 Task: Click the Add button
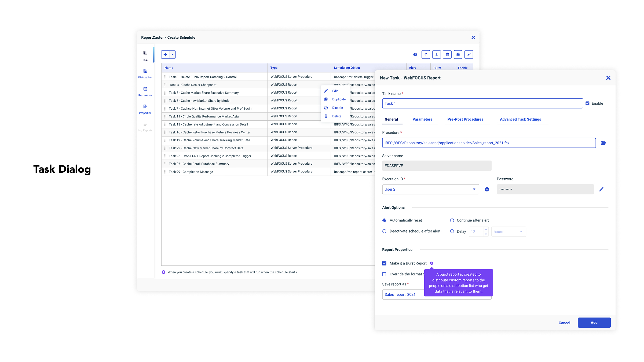pyautogui.click(x=594, y=323)
